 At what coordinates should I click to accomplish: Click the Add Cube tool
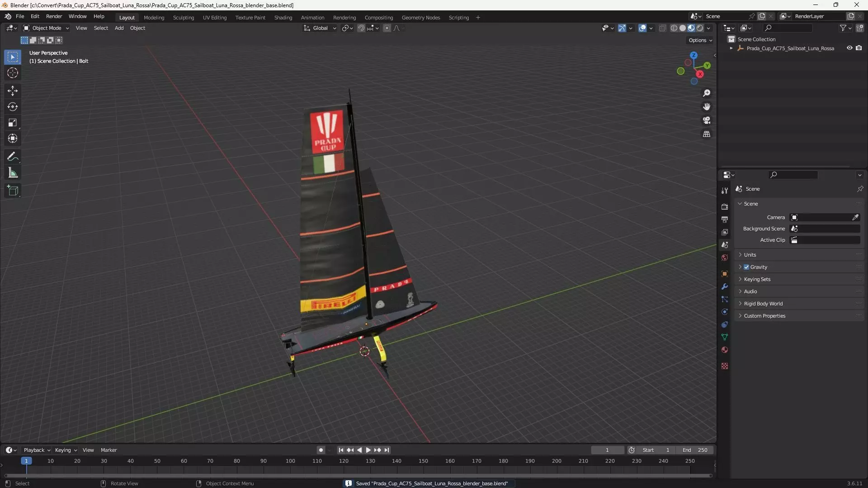click(x=13, y=191)
